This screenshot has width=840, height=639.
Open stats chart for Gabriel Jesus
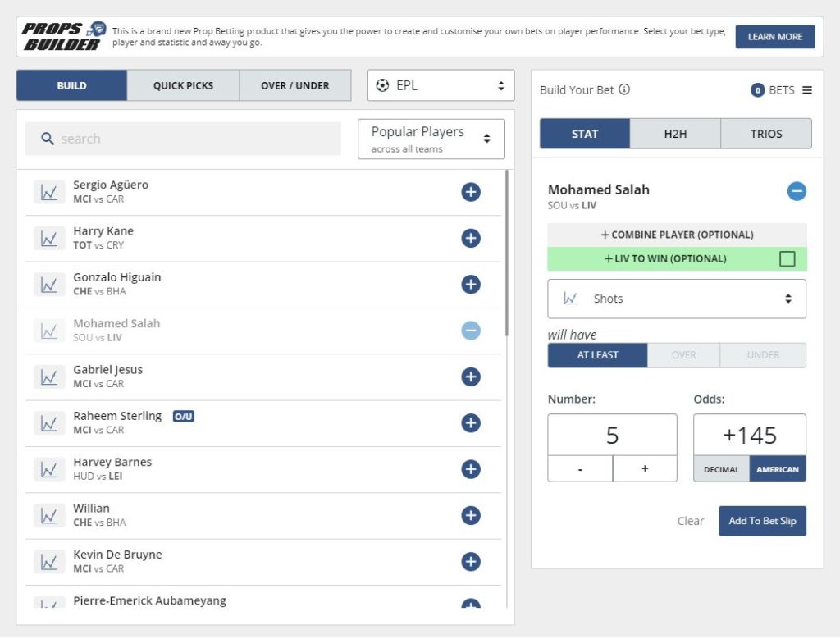[48, 377]
